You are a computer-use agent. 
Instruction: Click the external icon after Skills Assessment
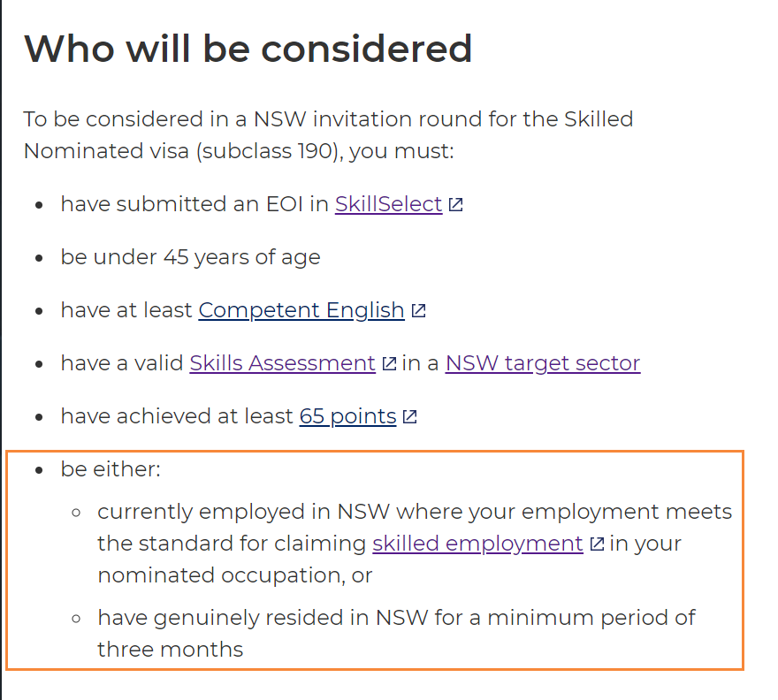click(389, 364)
